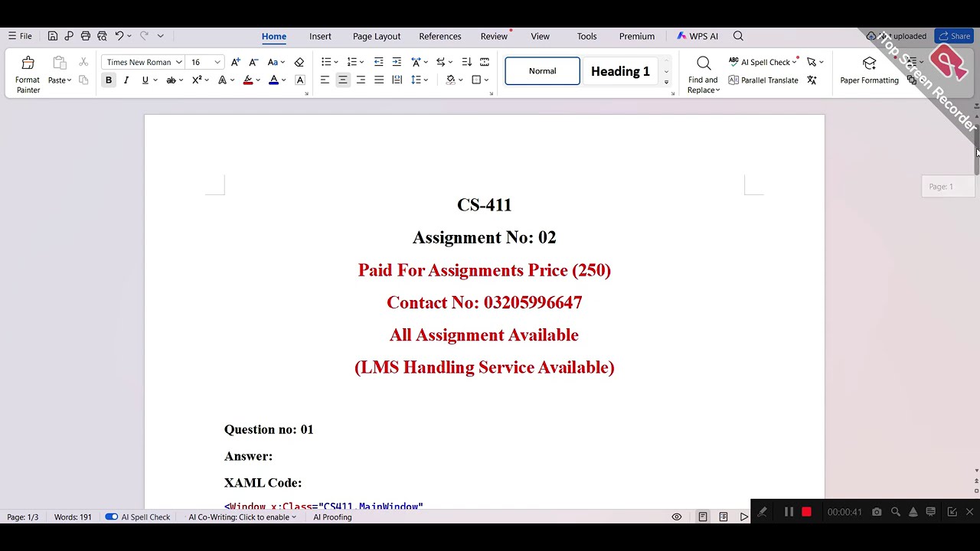Open the Paper Formatting tool
This screenshot has width=980, height=551.
coord(869,70)
